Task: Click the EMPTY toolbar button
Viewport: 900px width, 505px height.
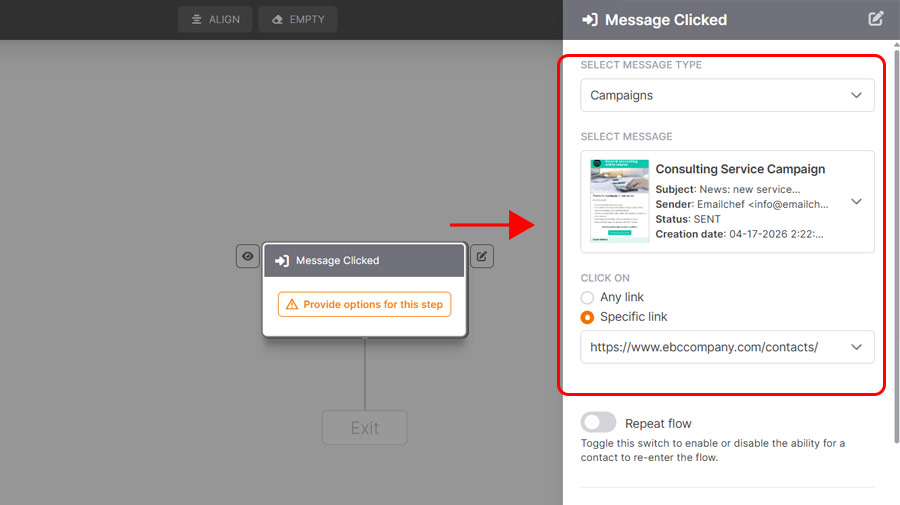Action: [x=298, y=20]
